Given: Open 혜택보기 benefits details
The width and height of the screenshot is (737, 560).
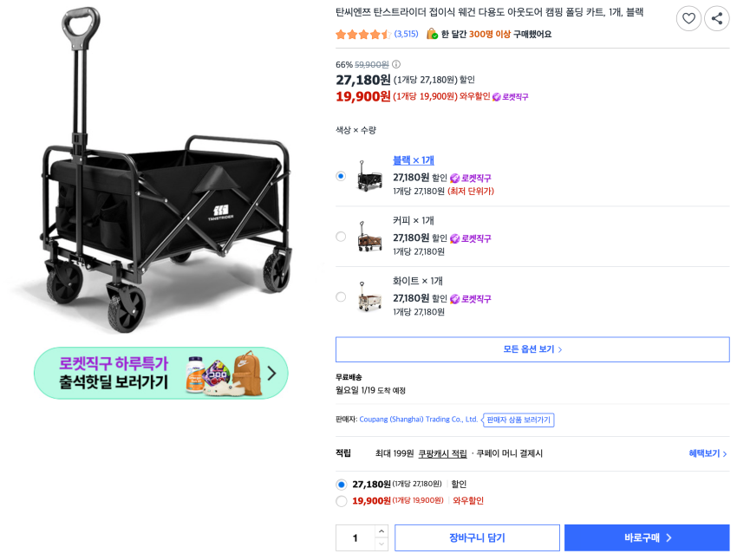Looking at the screenshot, I should (x=708, y=453).
